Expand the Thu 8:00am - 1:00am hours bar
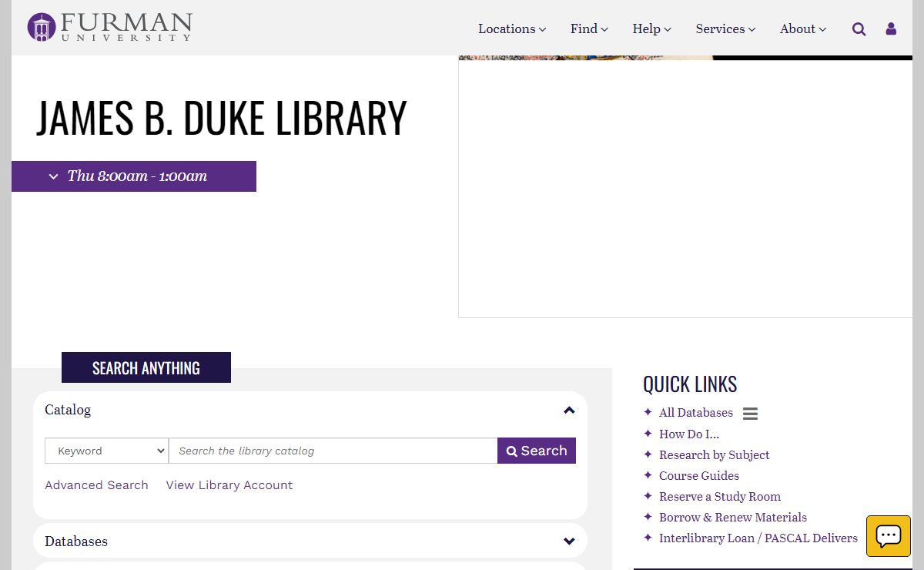924x570 pixels. coord(134,176)
